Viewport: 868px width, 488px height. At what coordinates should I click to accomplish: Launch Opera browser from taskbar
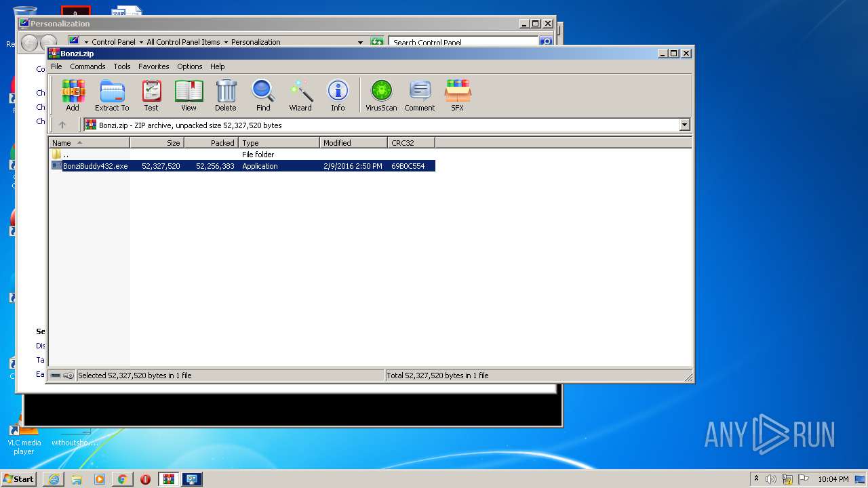coord(146,479)
